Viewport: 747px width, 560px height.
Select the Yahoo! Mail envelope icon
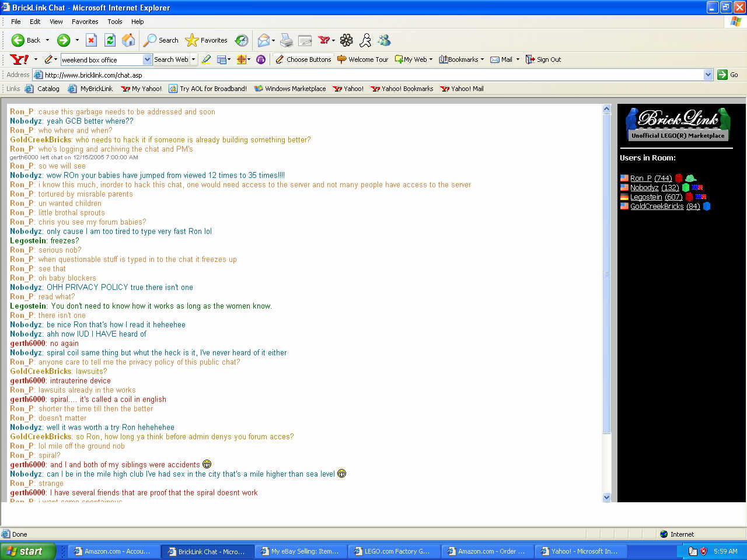coord(494,59)
